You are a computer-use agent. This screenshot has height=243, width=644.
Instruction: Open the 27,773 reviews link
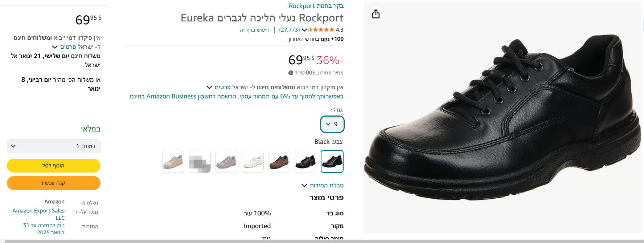[x=290, y=30]
